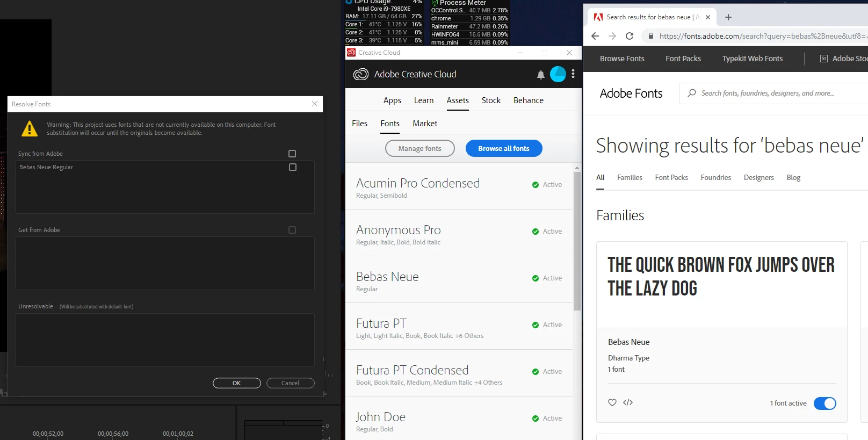Screen dimensions: 868x440
Task: Select the Designers results tab
Action: pos(758,177)
